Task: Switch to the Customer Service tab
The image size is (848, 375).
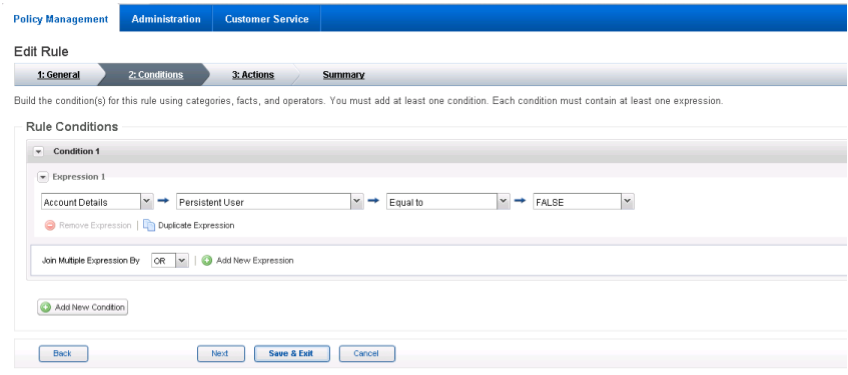Action: tap(267, 19)
